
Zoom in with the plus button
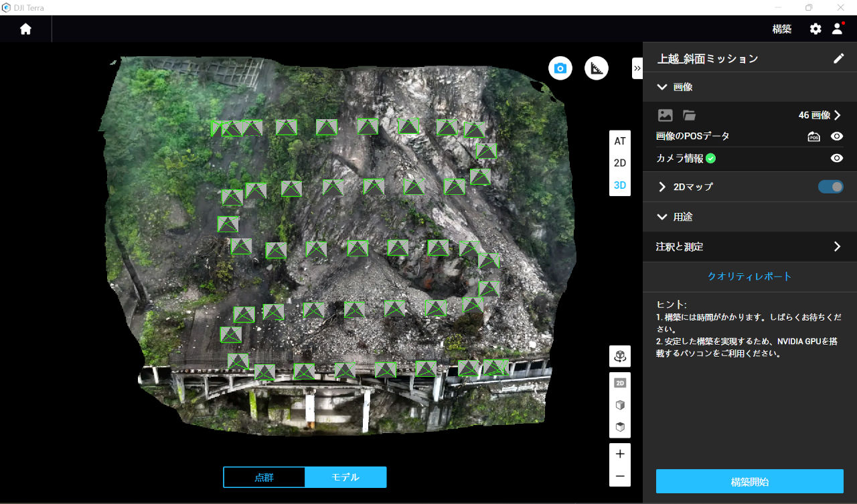coord(620,454)
